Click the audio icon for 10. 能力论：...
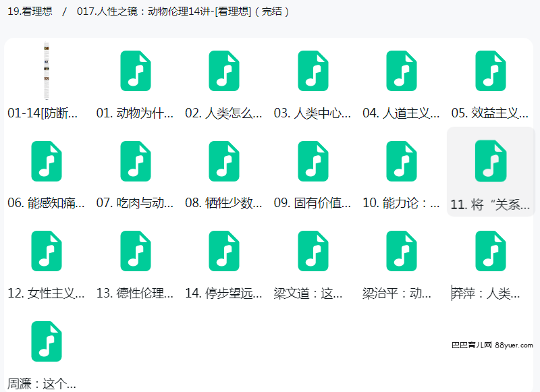Image resolution: width=540 pixels, height=392 pixels. click(402, 161)
